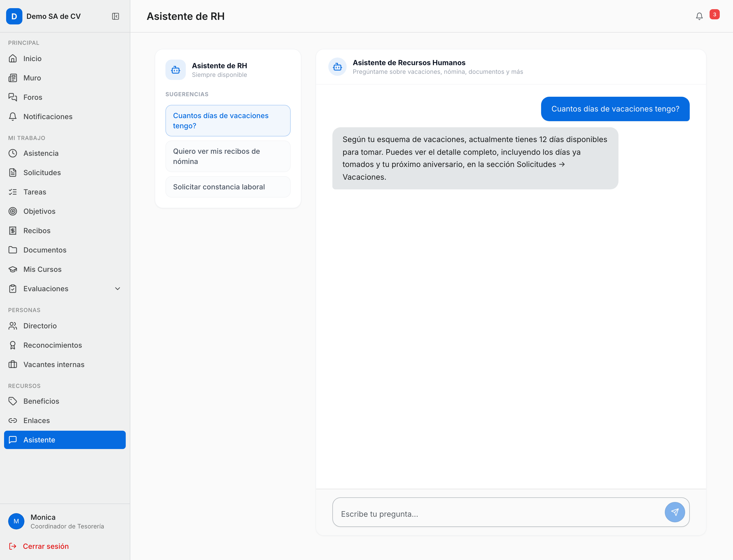This screenshot has height=560, width=733.
Task: Click the Siempre disponible status text
Action: coord(219,75)
